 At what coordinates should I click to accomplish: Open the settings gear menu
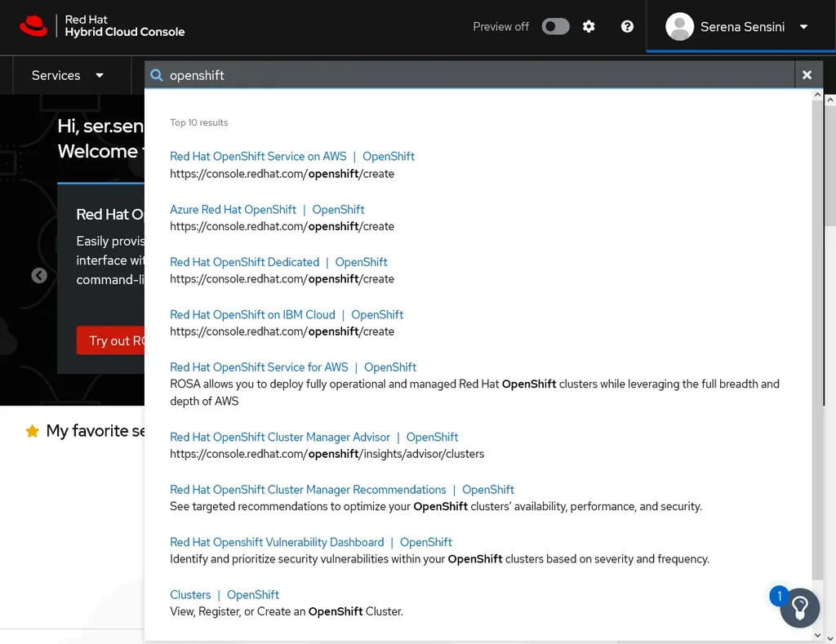click(589, 27)
